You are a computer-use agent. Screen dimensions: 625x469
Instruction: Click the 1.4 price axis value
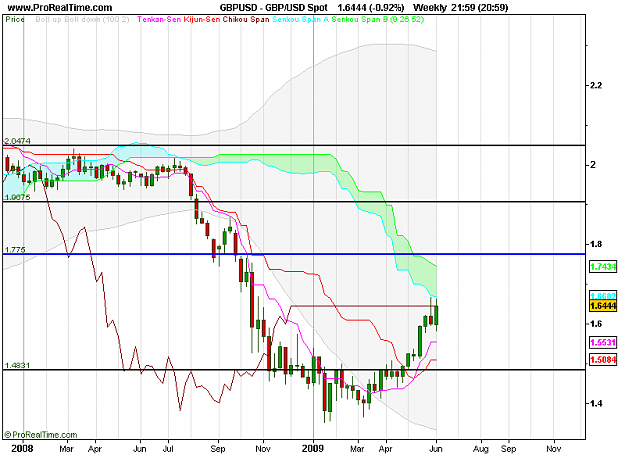(x=596, y=403)
